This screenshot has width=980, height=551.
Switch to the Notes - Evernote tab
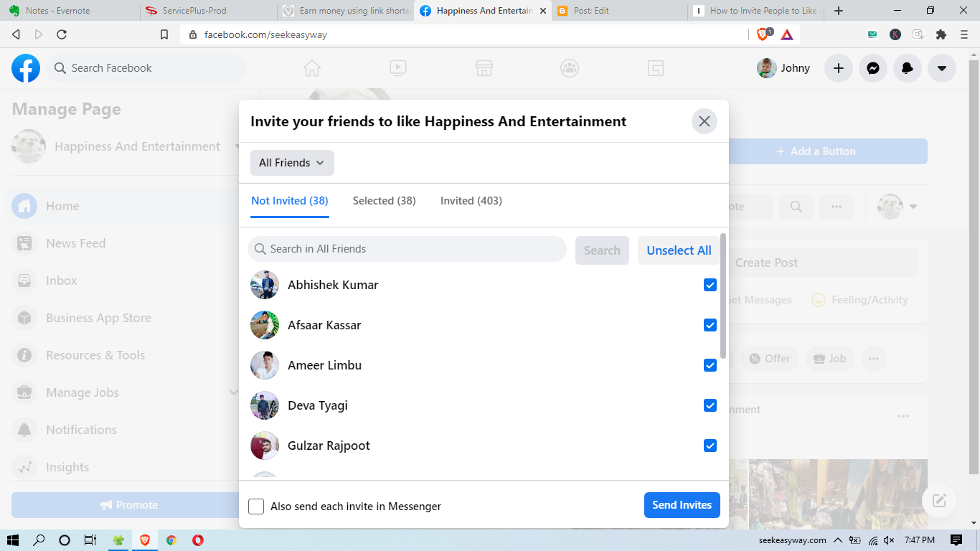(70, 11)
